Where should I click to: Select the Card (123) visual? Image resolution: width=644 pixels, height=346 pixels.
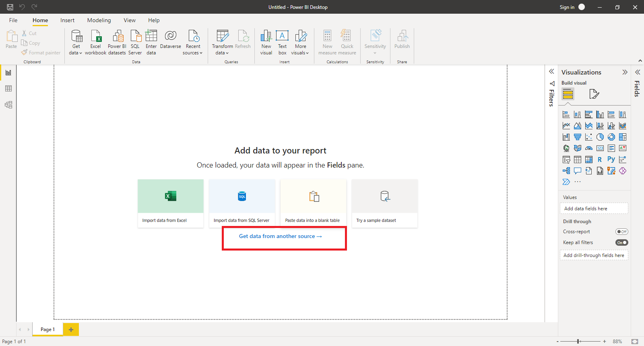pos(600,148)
